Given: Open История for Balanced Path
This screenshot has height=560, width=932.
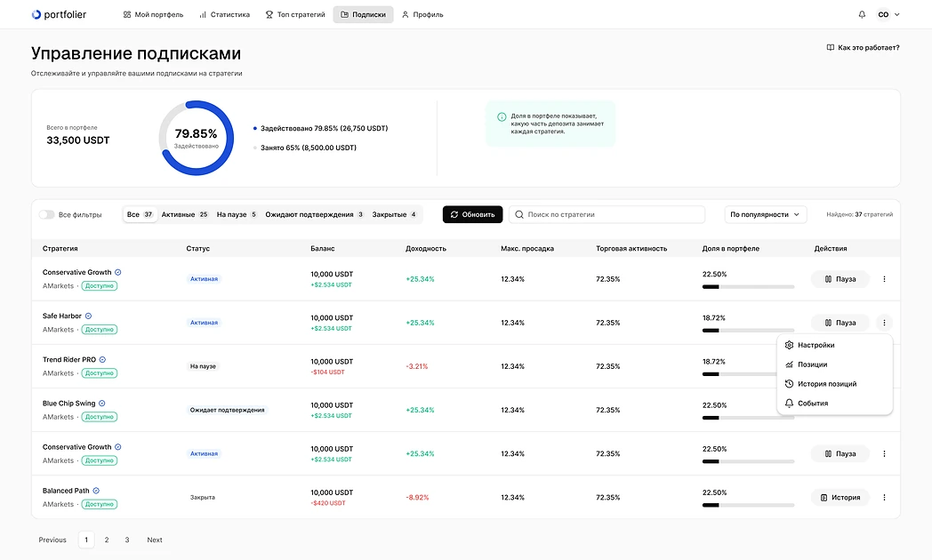Looking at the screenshot, I should pos(840,498).
